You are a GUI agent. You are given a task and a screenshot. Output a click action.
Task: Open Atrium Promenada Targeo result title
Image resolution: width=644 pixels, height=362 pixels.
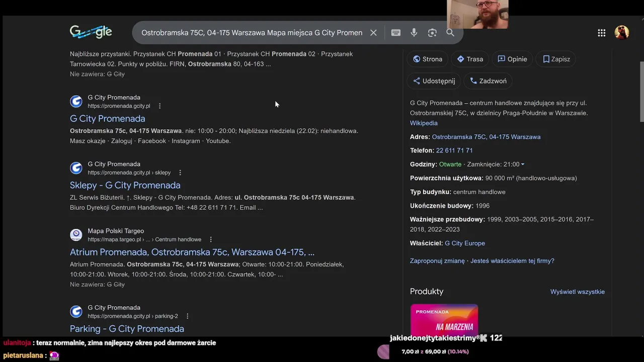click(192, 252)
